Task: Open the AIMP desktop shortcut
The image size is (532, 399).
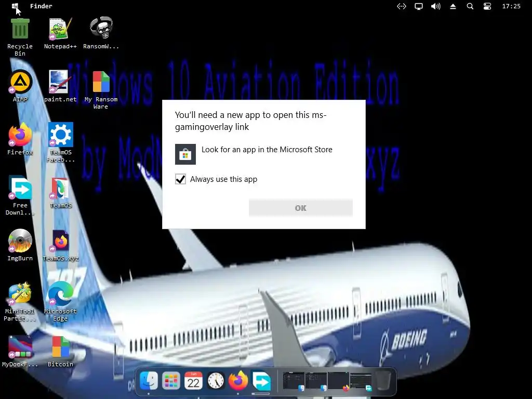Action: [x=20, y=82]
